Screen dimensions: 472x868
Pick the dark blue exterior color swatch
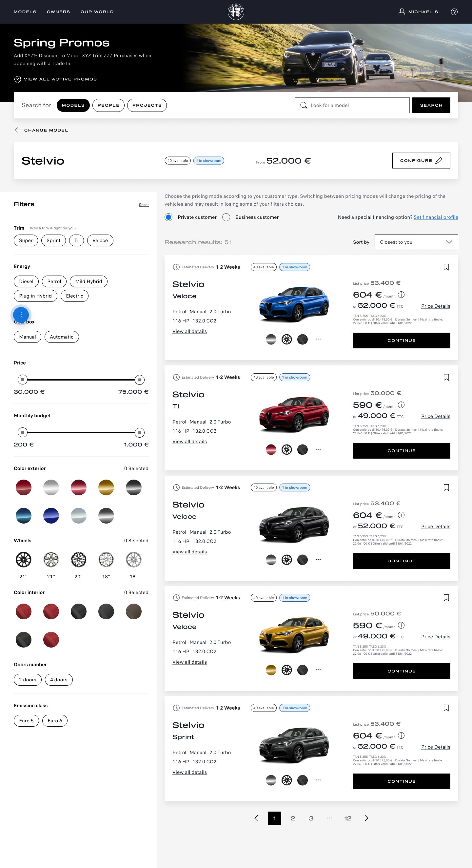click(51, 516)
